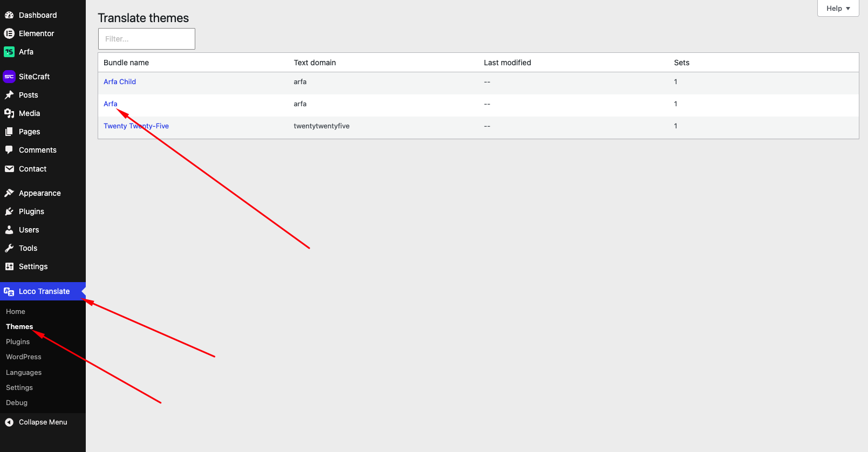Focus the Filter input field

click(x=147, y=39)
